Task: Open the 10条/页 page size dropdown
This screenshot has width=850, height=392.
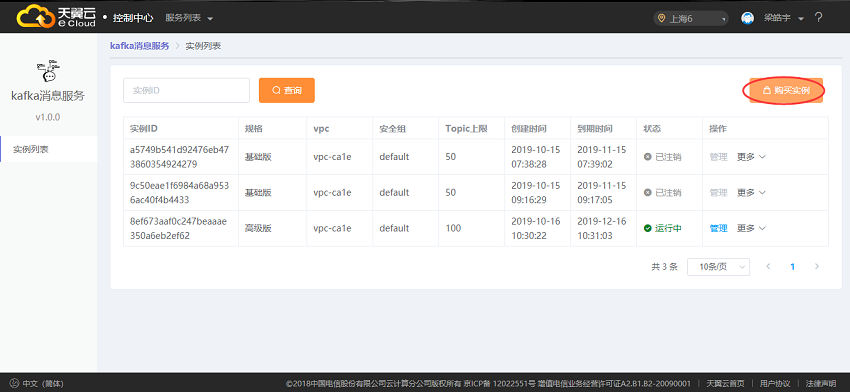Action: click(x=718, y=267)
